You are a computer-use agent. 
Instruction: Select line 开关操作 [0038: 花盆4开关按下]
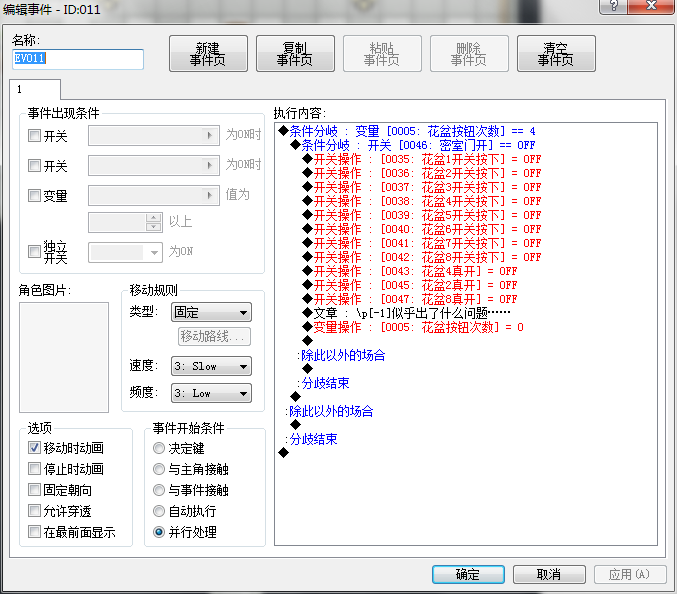(x=422, y=201)
